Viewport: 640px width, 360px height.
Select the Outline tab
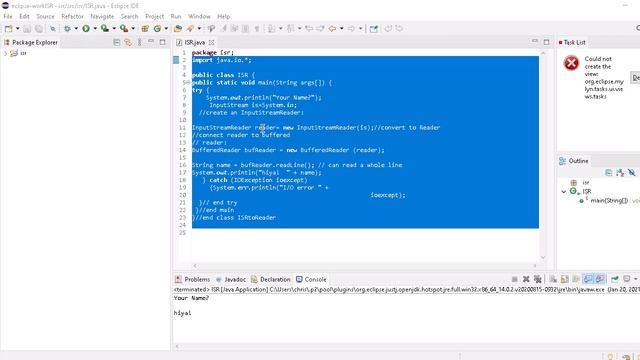(x=574, y=161)
